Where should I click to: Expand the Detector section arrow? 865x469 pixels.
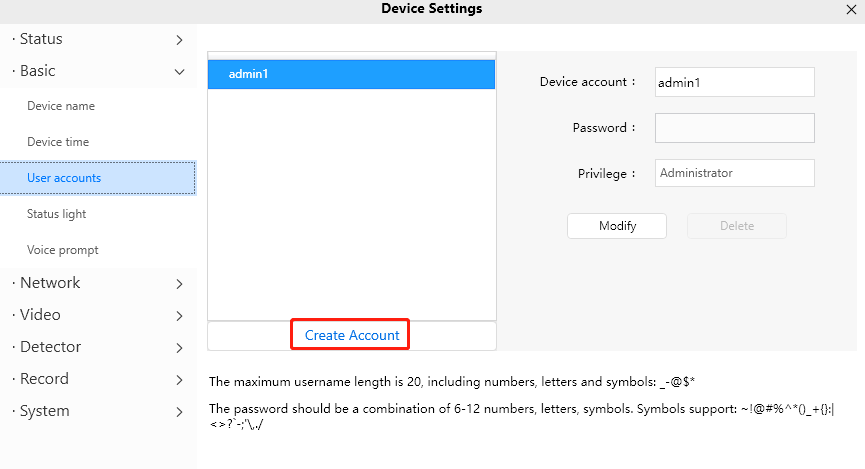179,348
